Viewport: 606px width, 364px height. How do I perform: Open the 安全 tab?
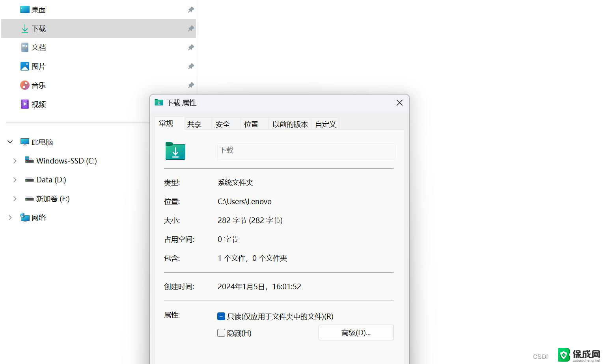tap(226, 124)
